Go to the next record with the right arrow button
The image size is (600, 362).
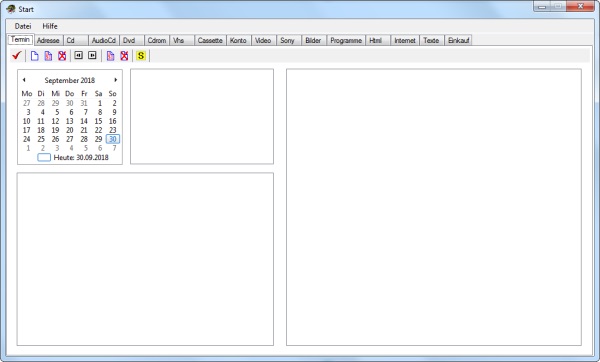pos(92,55)
